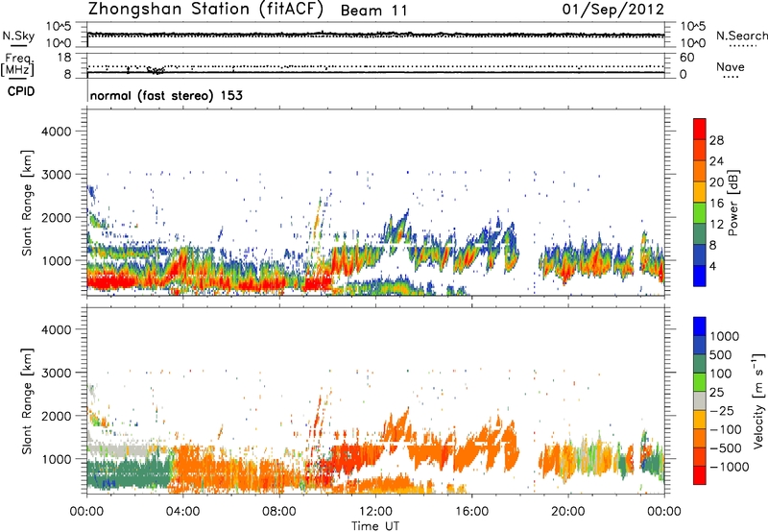768x532 pixels.
Task: Click the 'Zhongshan Station (fitACF)' title text
Action: [x=205, y=10]
